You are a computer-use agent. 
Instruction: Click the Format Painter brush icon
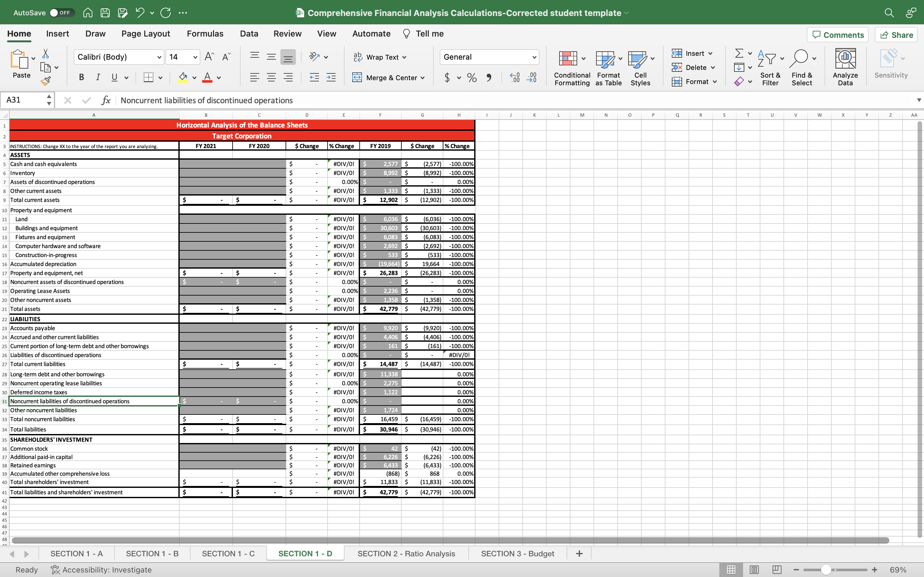[x=46, y=81]
